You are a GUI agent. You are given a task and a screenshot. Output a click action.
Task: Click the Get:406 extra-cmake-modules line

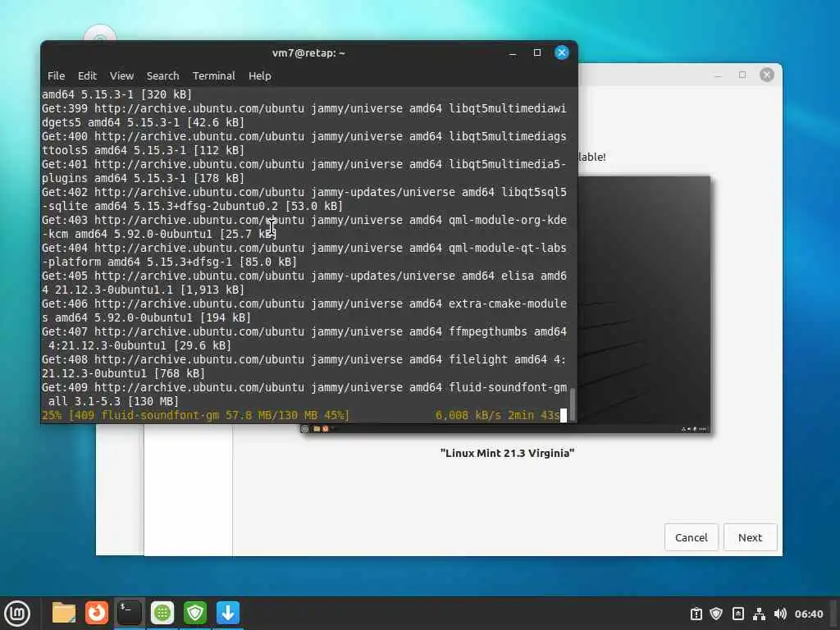click(304, 311)
